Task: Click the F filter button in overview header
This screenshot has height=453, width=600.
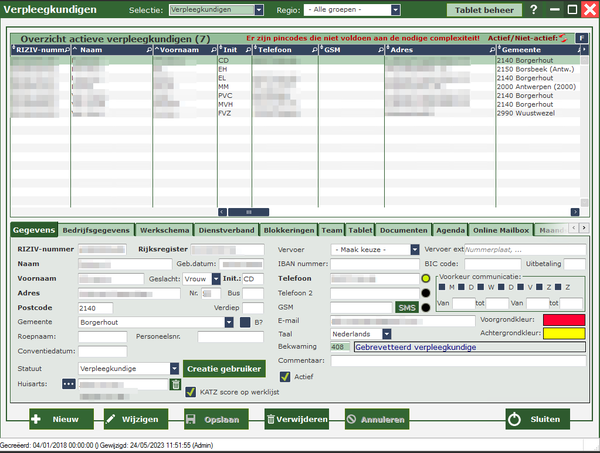Action: click(x=582, y=37)
